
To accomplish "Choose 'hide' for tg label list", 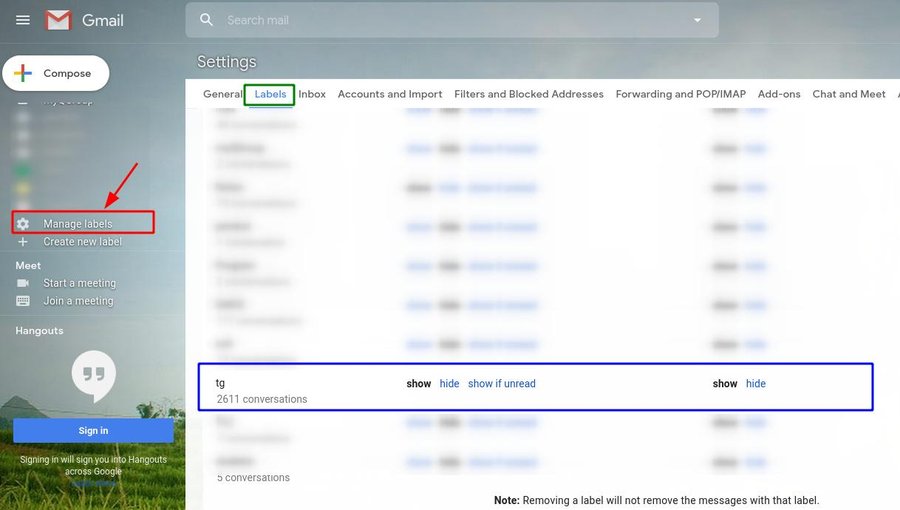I will [x=449, y=384].
